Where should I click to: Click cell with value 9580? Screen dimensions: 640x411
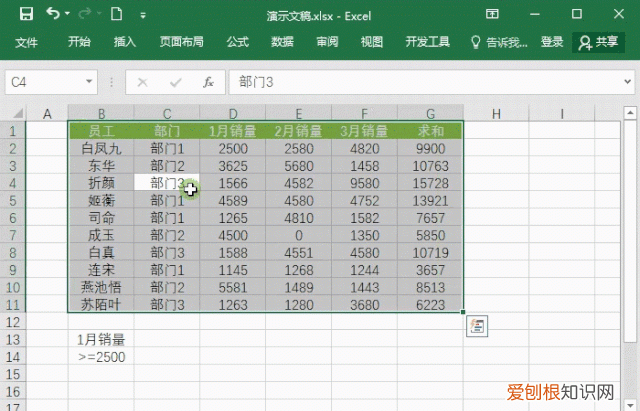tap(364, 183)
